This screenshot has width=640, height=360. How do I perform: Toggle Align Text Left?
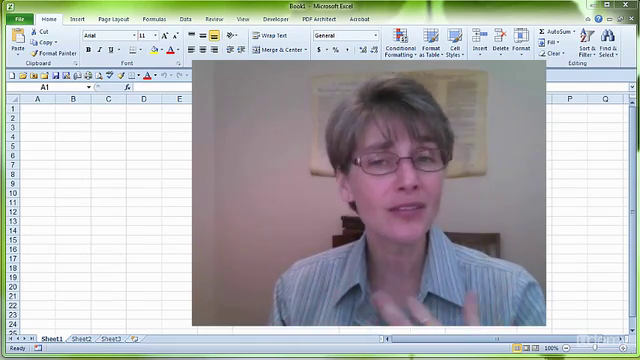[191, 50]
